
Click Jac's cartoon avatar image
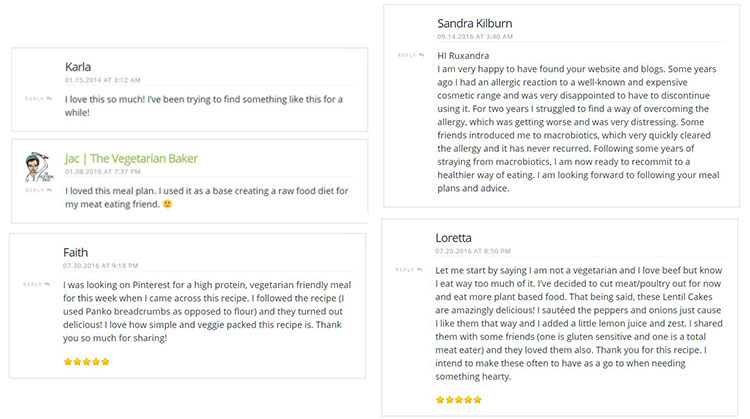click(38, 167)
